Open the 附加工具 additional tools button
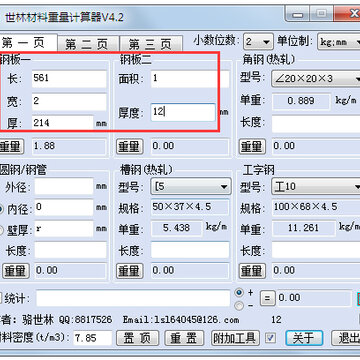 235,338
